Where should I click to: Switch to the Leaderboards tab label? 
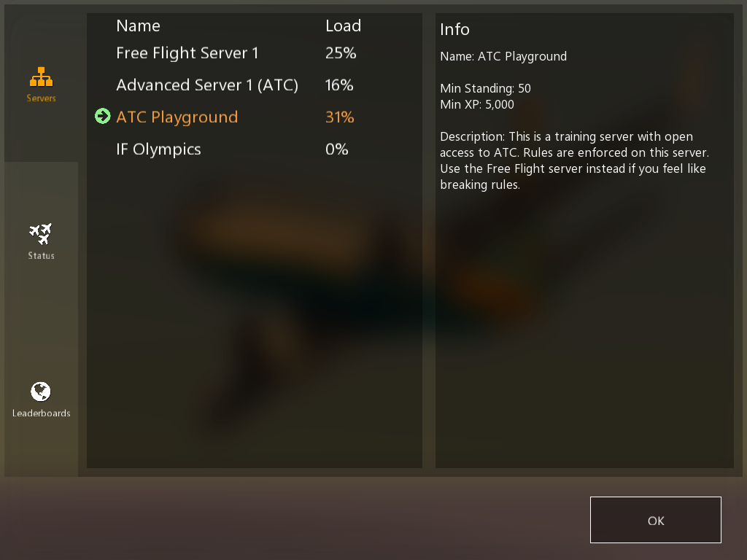[41, 413]
